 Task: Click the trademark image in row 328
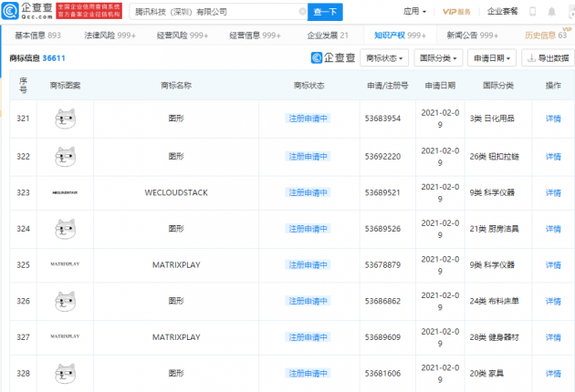click(65, 373)
